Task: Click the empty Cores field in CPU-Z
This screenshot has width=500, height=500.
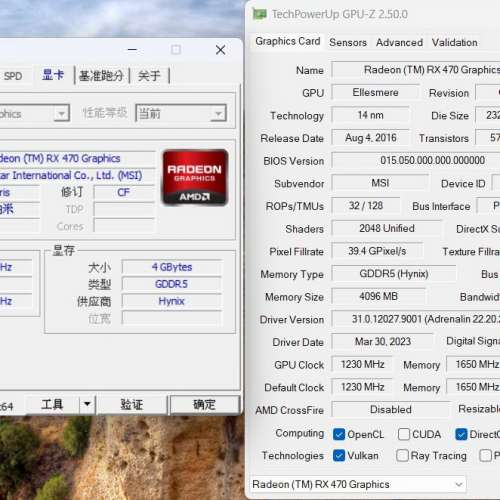Action: [124, 226]
